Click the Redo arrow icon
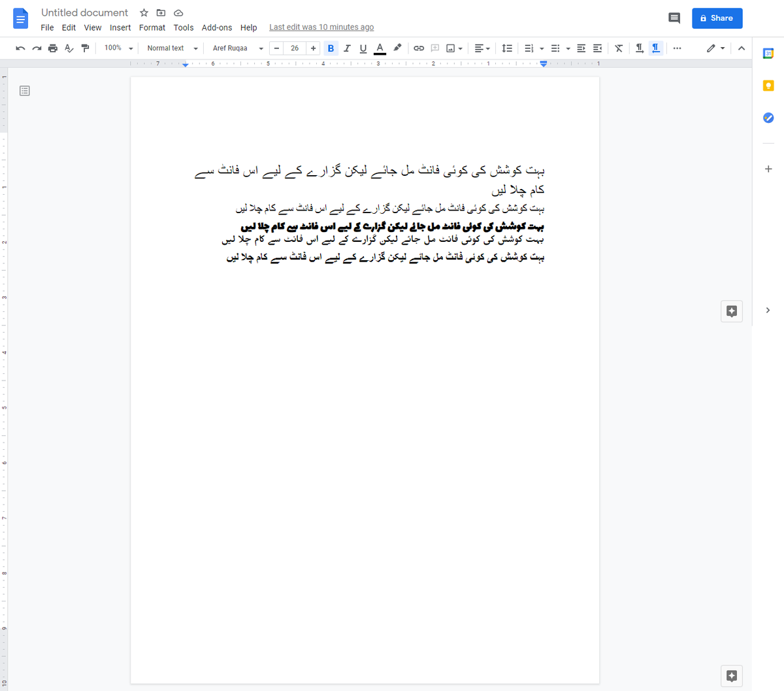This screenshot has width=784, height=691. point(37,48)
